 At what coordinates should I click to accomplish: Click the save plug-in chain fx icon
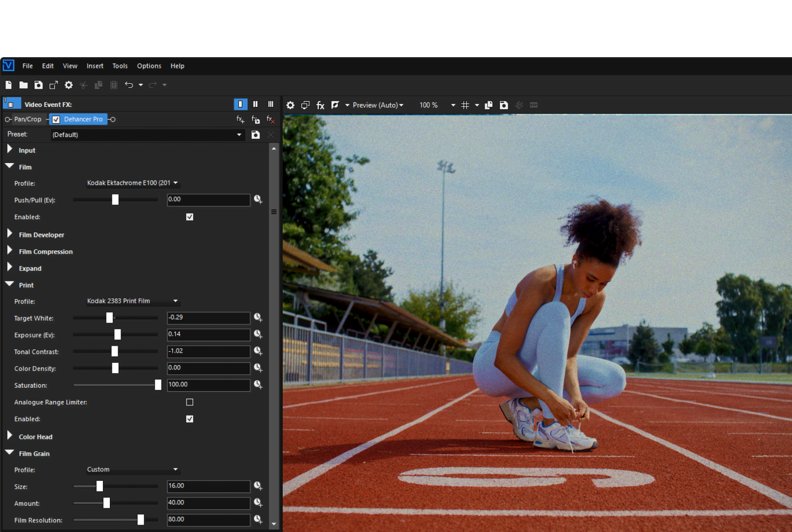pyautogui.click(x=256, y=119)
